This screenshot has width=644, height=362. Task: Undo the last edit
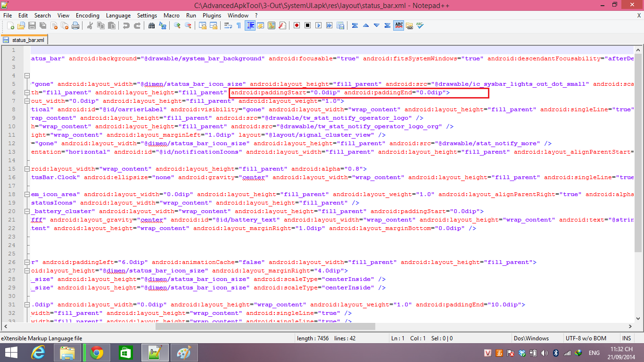tap(126, 25)
